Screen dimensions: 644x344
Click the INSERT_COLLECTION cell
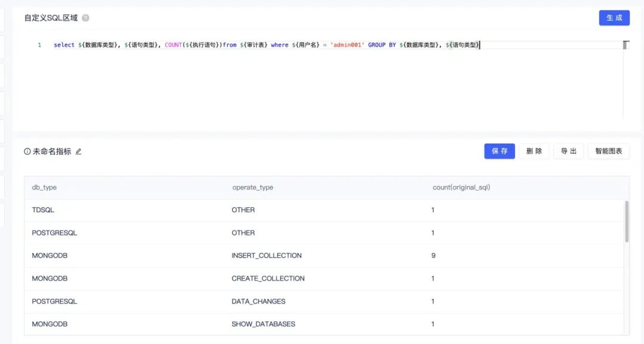[267, 256]
